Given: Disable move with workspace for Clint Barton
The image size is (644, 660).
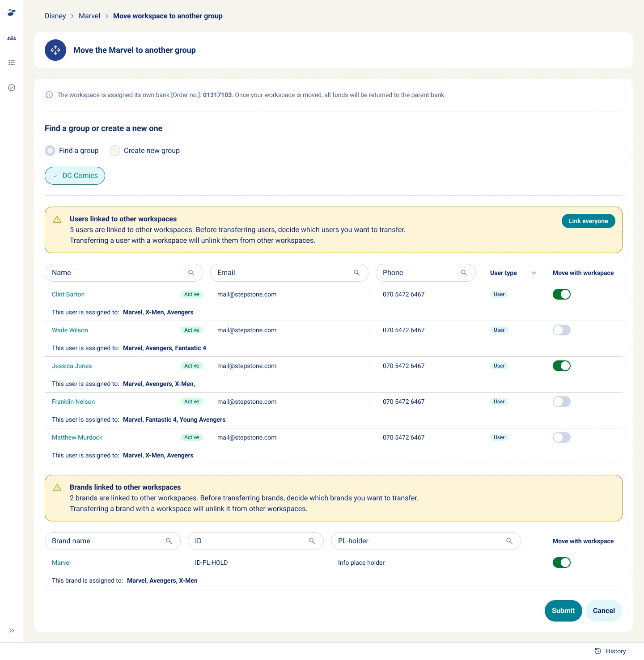Looking at the screenshot, I should pyautogui.click(x=561, y=294).
